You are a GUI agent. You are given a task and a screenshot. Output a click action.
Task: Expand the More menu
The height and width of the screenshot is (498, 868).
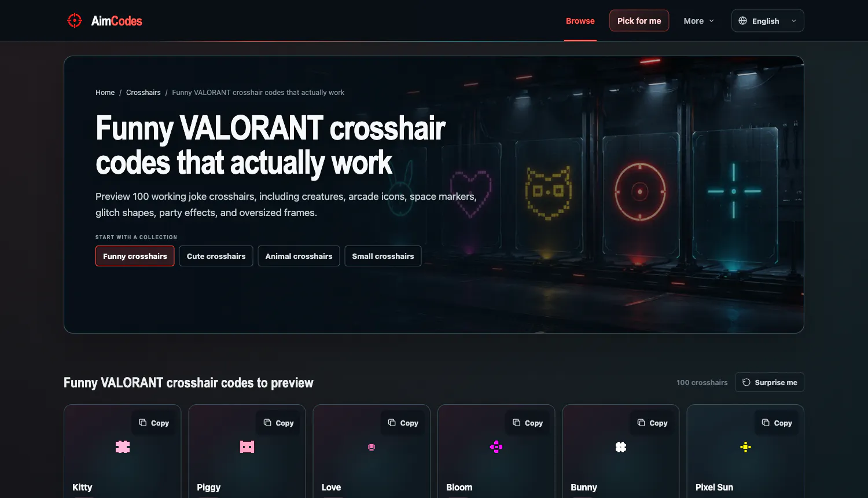coord(699,21)
